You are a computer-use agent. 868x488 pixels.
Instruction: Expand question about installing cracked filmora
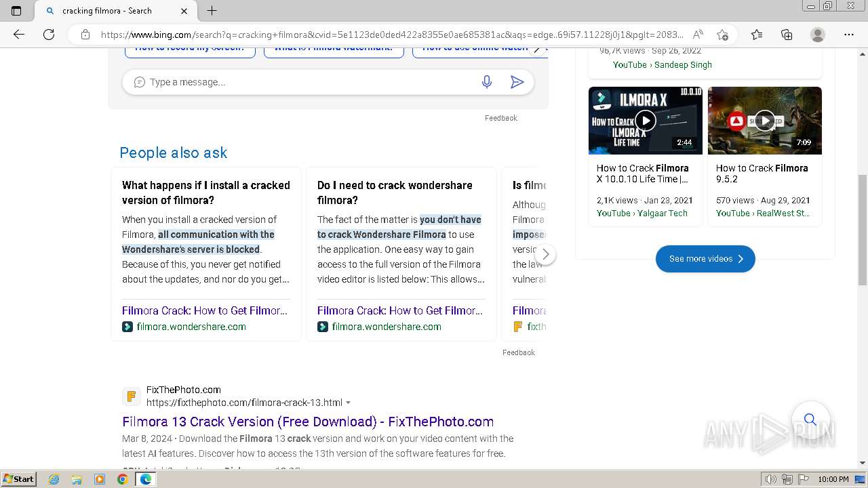click(x=206, y=192)
